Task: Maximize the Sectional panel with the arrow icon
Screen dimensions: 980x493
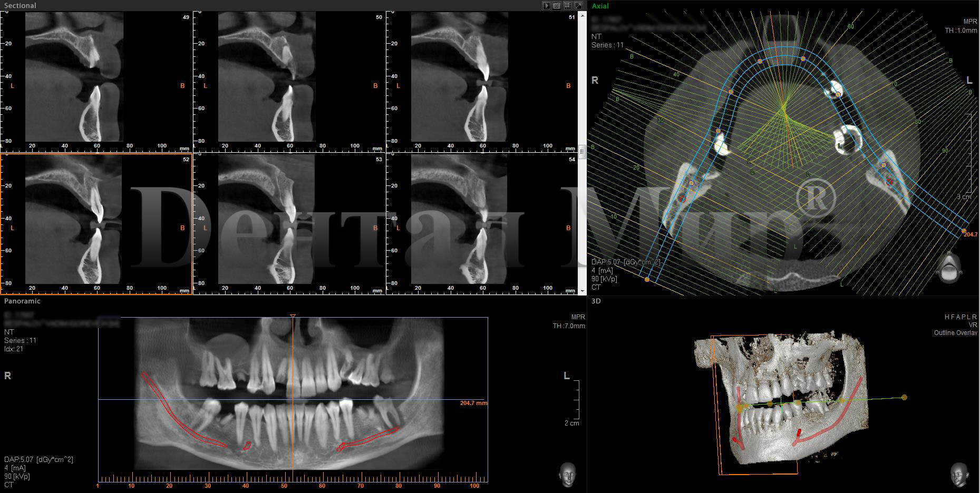Action: coord(578,5)
